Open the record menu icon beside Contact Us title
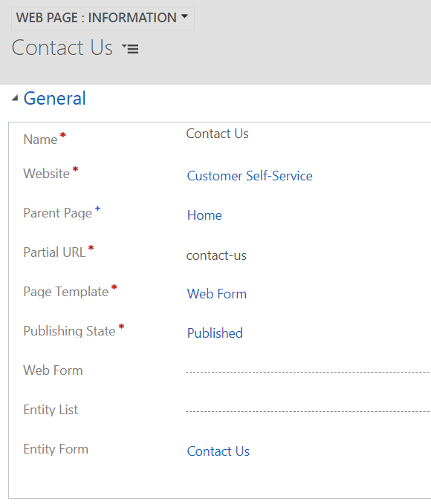This screenshot has height=504, width=431. pyautogui.click(x=130, y=49)
